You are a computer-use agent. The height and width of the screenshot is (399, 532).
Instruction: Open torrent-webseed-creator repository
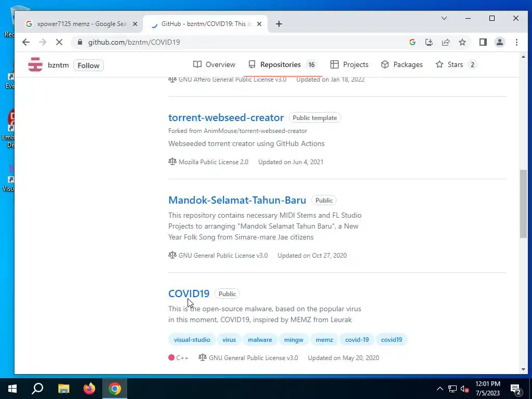pos(226,117)
